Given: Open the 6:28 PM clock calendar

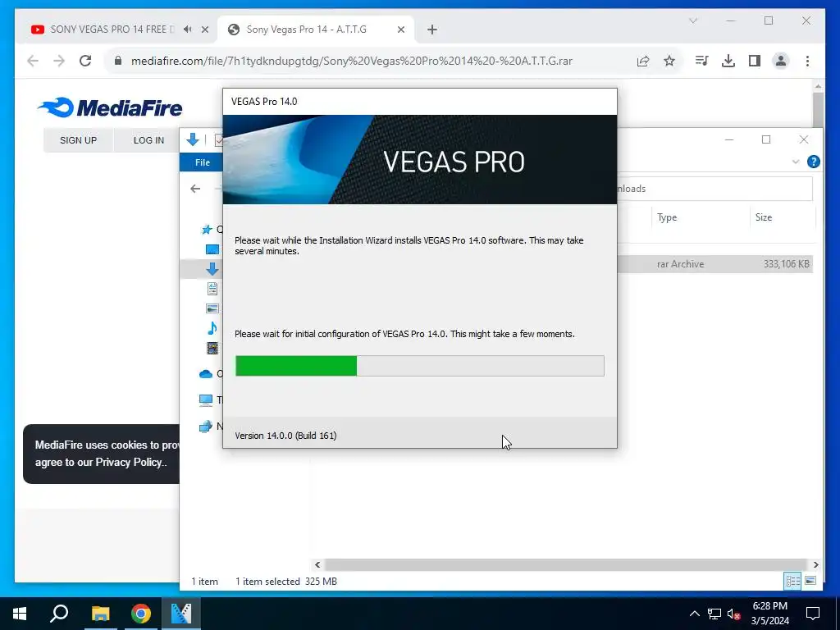Looking at the screenshot, I should [769, 614].
